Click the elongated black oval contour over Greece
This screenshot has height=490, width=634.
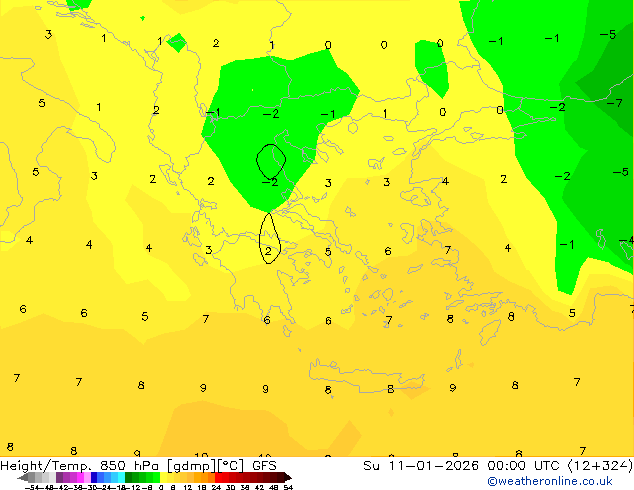coord(270,239)
